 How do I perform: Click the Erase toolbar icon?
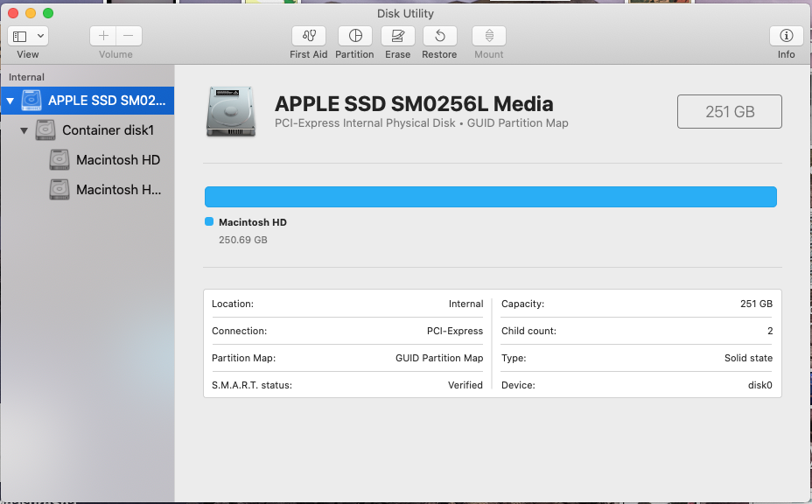tap(398, 36)
